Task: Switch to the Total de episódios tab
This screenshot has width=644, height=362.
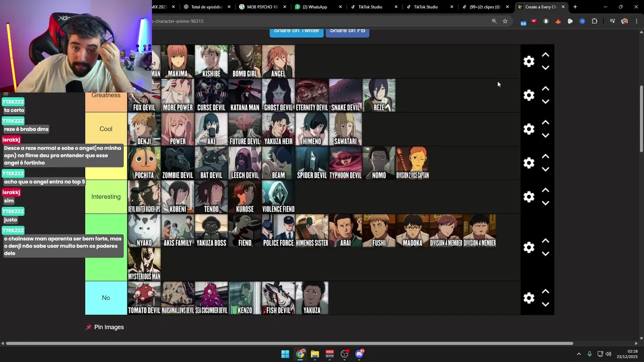Action: click(x=207, y=7)
